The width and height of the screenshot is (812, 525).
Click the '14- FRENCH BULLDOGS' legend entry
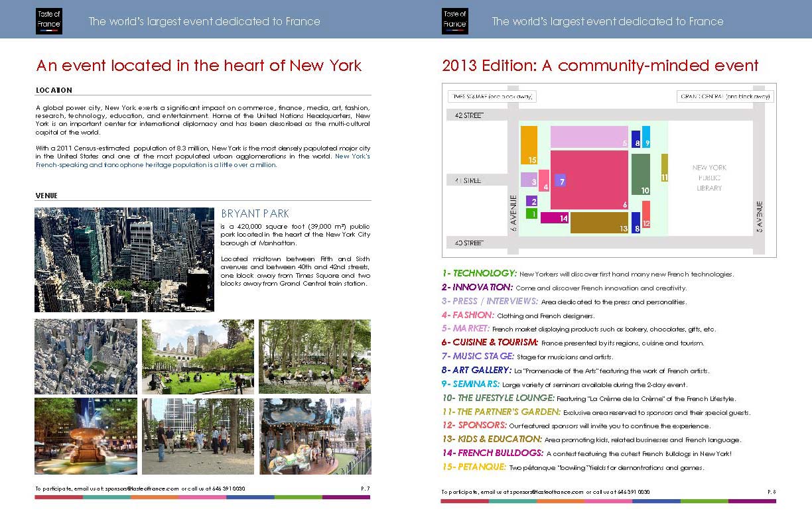pos(493,453)
